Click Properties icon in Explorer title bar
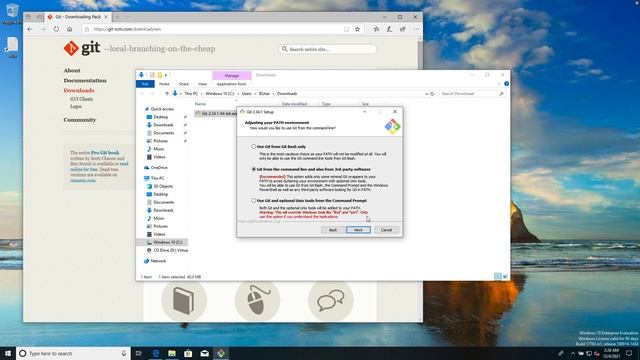Viewport: 640px width, 360px height. coord(152,75)
